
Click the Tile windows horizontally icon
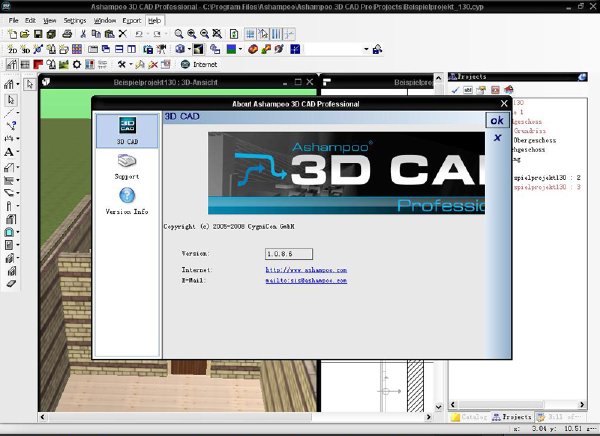coord(119,49)
